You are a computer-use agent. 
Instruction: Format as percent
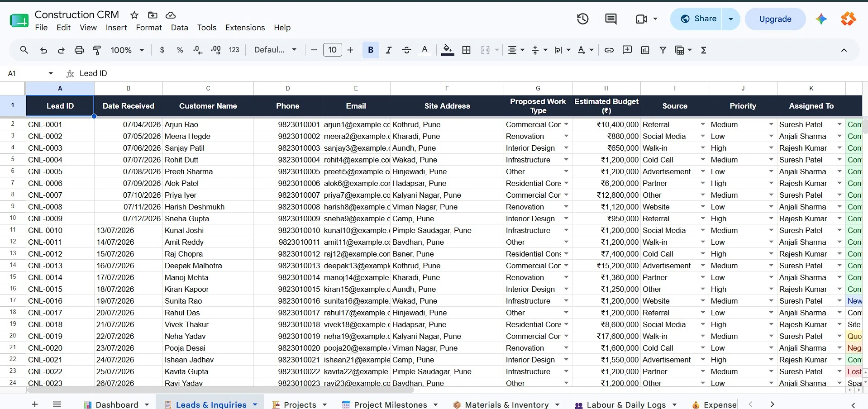[x=180, y=50]
